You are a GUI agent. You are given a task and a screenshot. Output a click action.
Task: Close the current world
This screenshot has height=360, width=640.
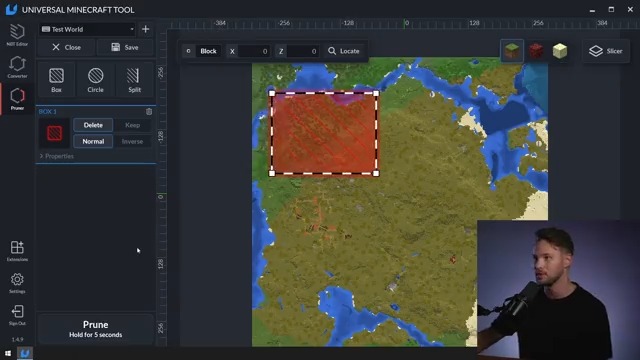point(67,47)
